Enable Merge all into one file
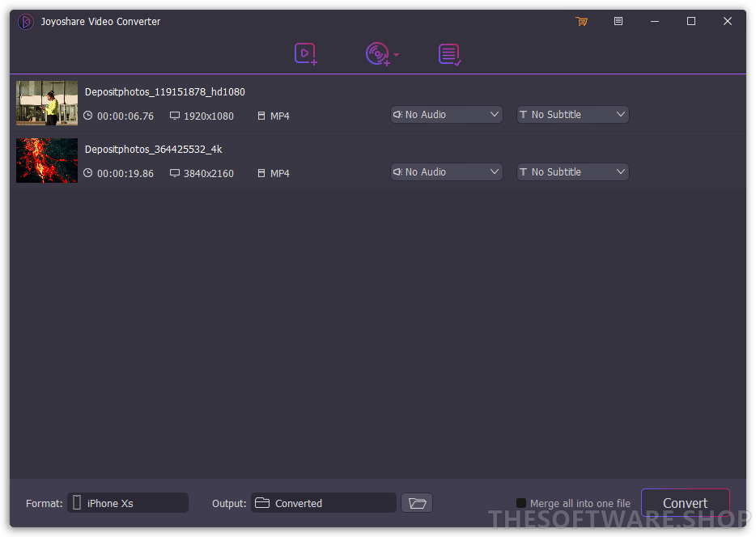This screenshot has width=756, height=537. [x=521, y=503]
